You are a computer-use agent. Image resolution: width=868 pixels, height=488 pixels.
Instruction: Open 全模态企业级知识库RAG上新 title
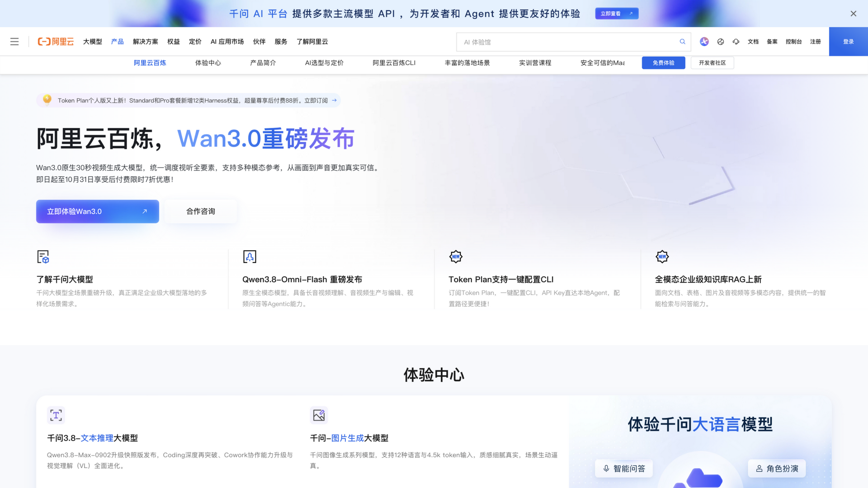click(708, 279)
